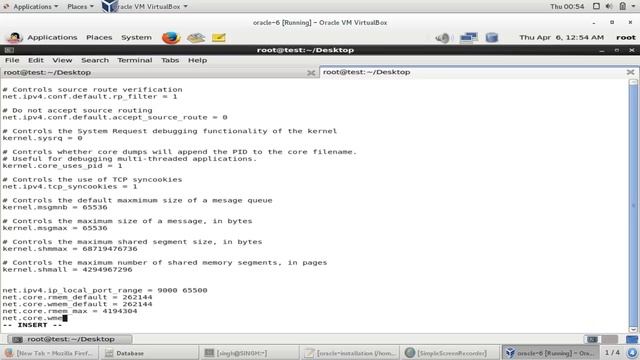Open the terminal Edit menu
The image size is (640, 360).
click(x=36, y=60)
